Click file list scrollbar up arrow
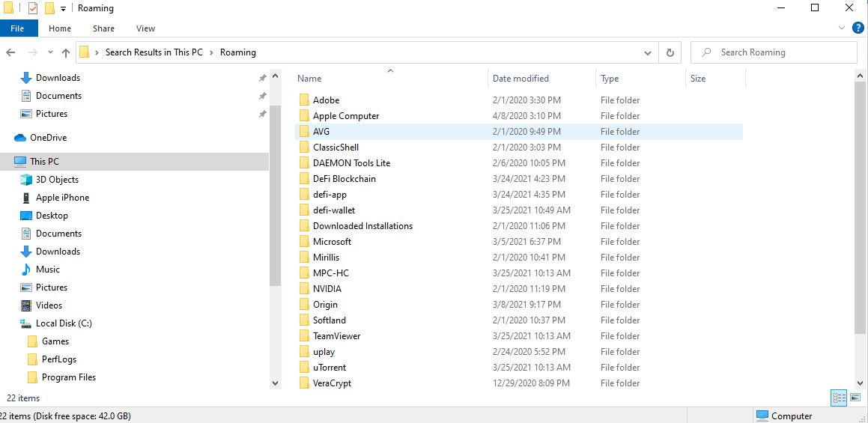This screenshot has height=423, width=868. (x=861, y=76)
